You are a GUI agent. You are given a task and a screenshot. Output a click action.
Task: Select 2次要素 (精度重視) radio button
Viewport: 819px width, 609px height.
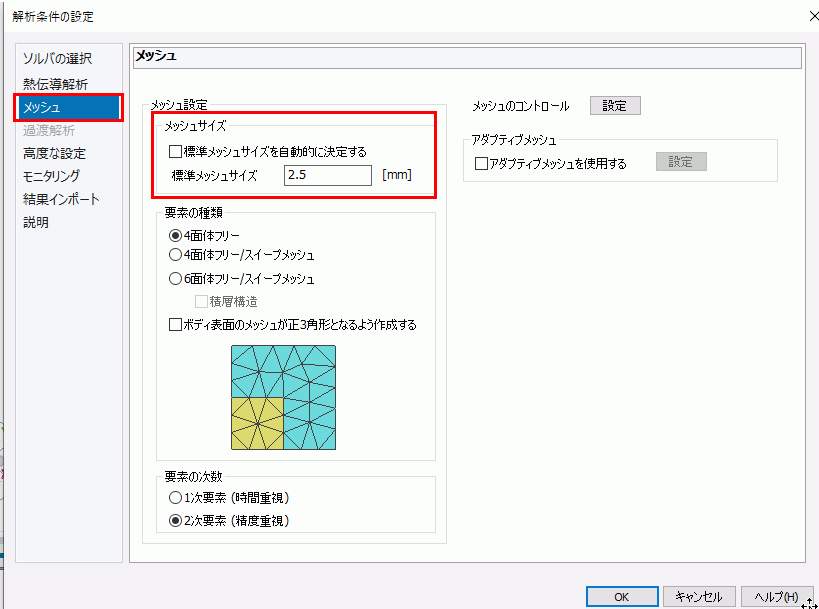pyautogui.click(x=176, y=520)
